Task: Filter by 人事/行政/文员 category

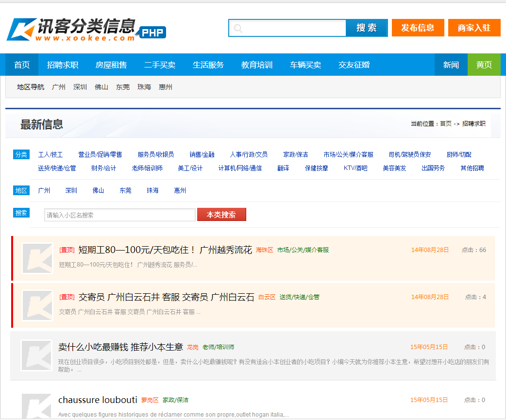Action: pyautogui.click(x=249, y=154)
